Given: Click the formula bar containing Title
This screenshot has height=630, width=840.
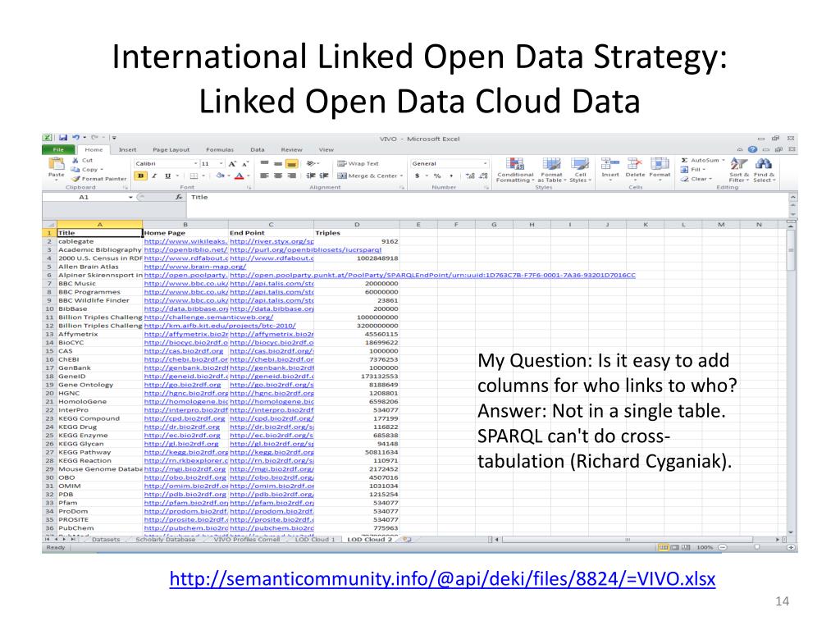Looking at the screenshot, I should pos(487,197).
